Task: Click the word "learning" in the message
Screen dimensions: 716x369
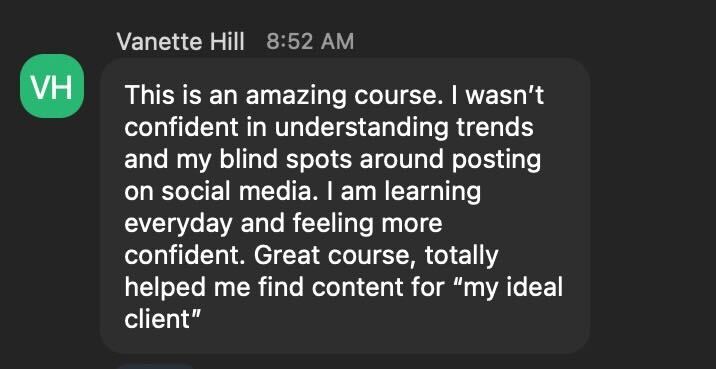Action: (433, 193)
